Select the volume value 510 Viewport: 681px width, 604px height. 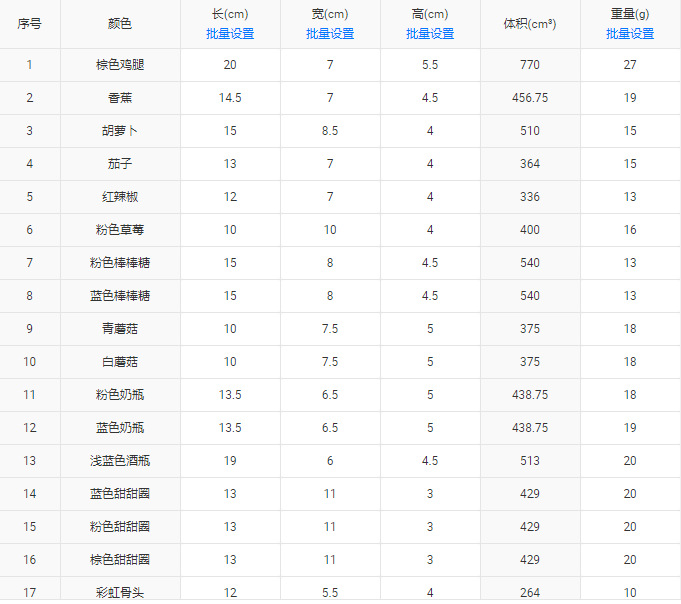click(530, 131)
